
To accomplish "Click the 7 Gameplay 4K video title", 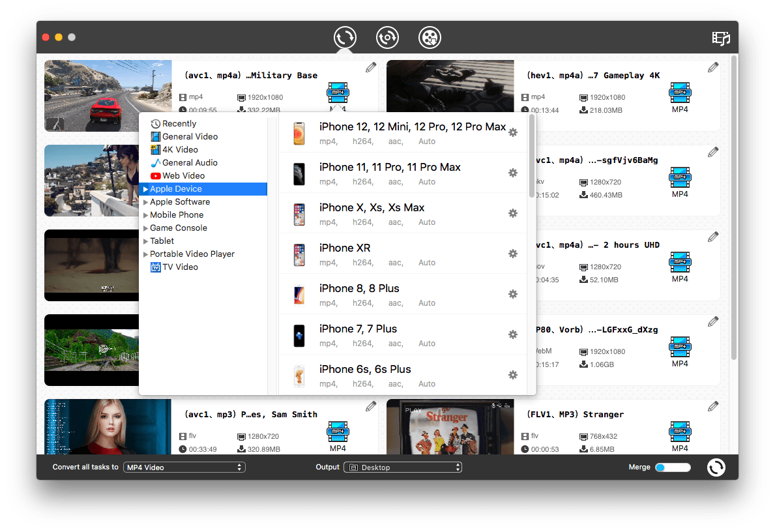I will click(x=593, y=76).
